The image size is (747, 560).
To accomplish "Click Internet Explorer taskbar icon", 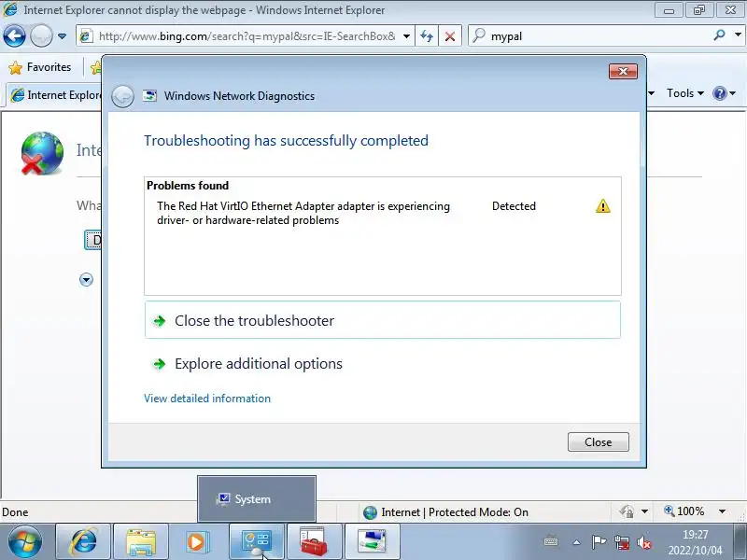I will (x=83, y=542).
